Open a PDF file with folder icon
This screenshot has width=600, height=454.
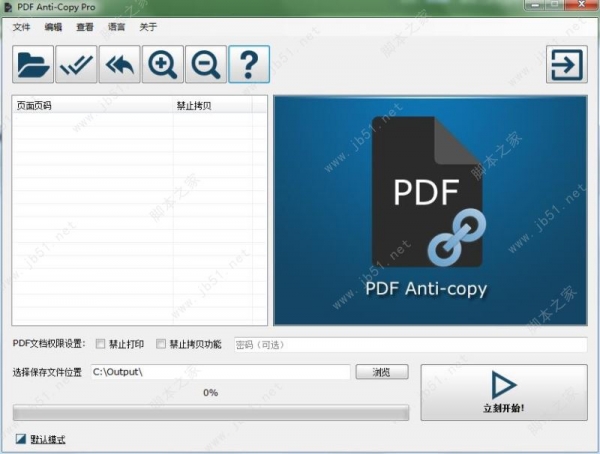(x=33, y=64)
